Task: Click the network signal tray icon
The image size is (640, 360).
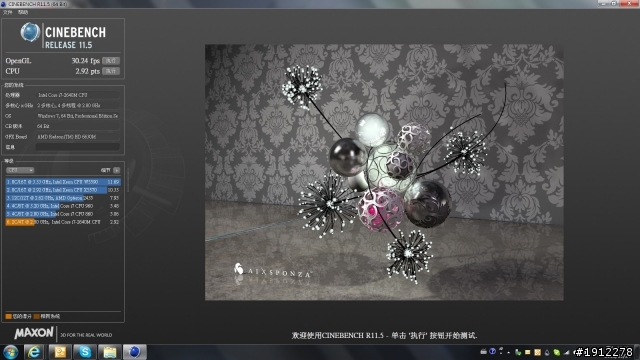Action: coord(567,352)
